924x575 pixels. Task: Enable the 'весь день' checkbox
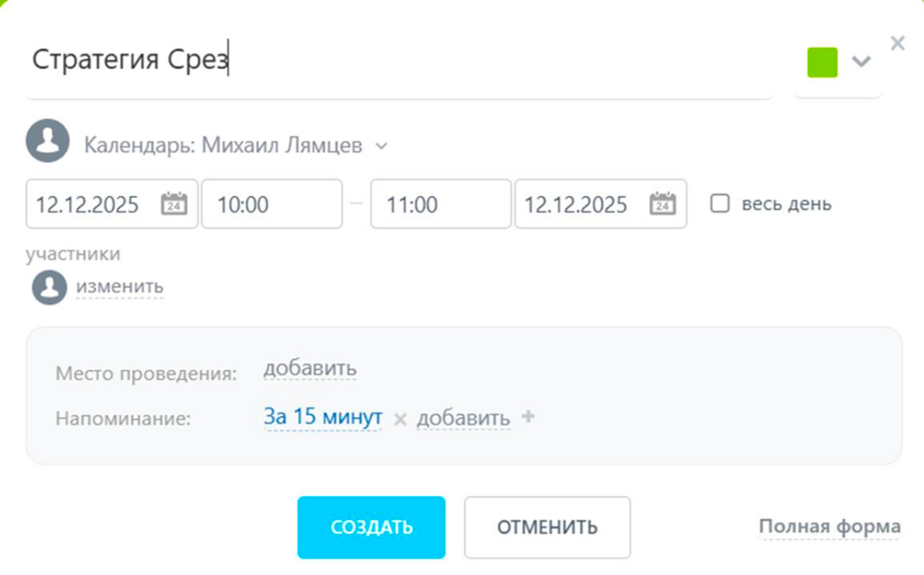720,203
